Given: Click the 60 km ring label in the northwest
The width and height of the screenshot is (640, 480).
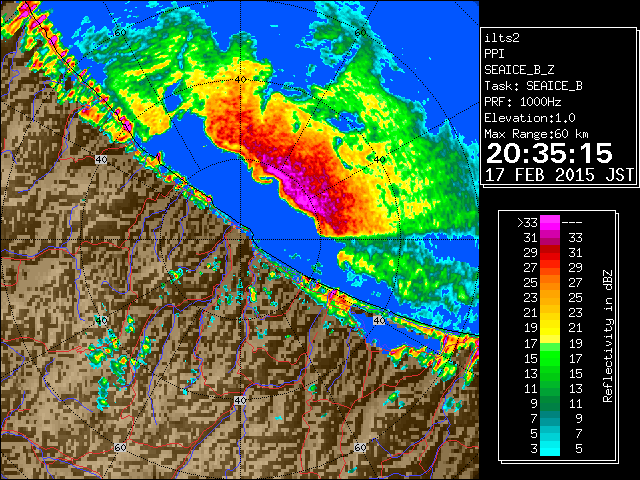Looking at the screenshot, I should coord(120,33).
